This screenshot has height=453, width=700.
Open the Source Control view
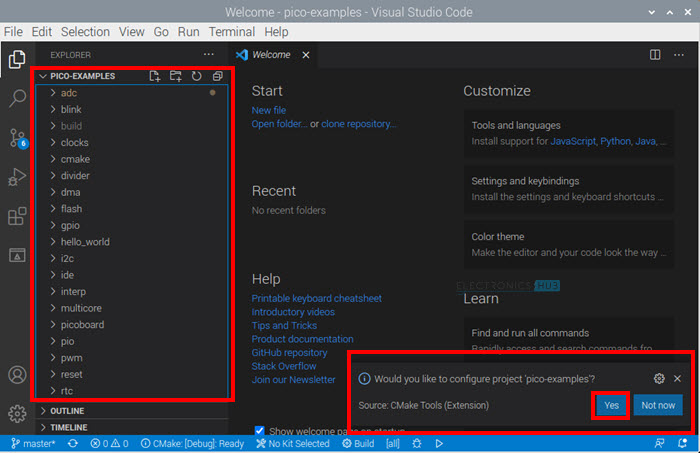click(17, 137)
